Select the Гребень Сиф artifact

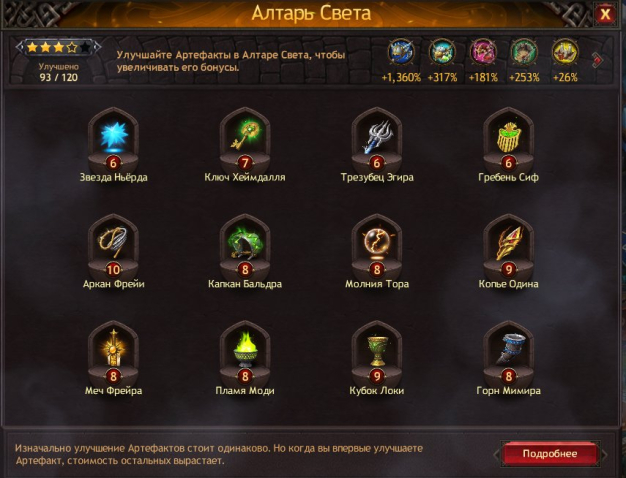point(509,140)
